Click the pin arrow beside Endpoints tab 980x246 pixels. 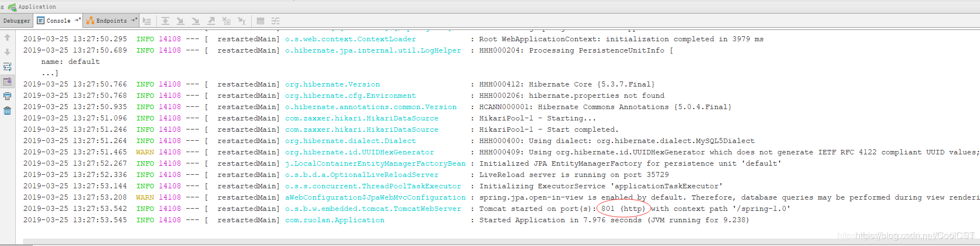point(134,20)
